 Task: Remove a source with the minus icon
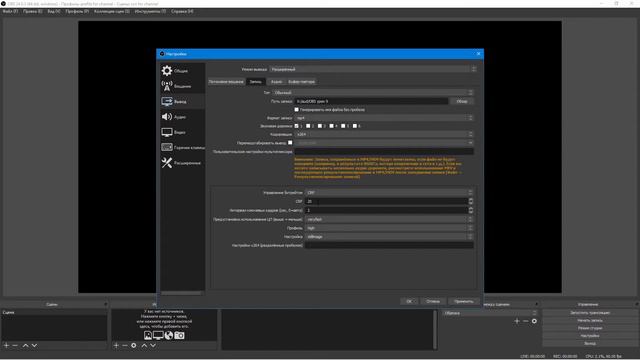pyautogui.click(x=125, y=345)
